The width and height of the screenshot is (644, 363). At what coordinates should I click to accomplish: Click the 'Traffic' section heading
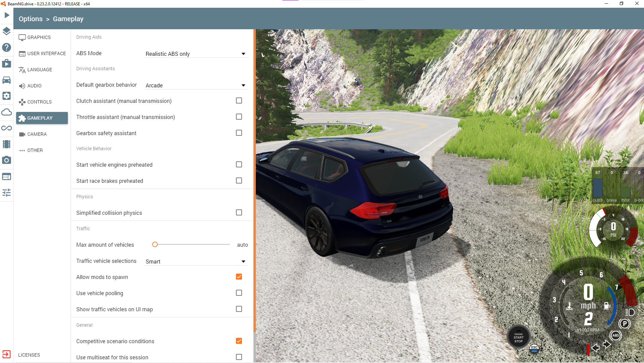pos(83,229)
